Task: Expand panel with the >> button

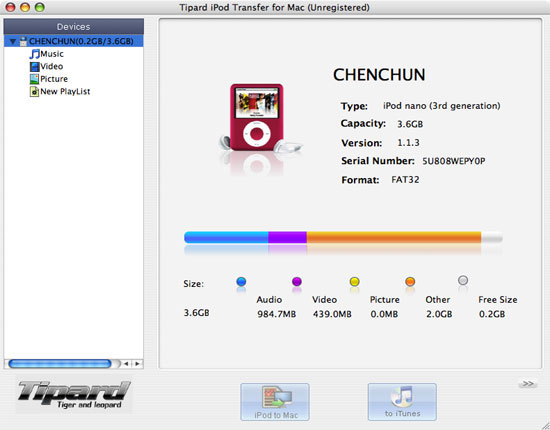Action: tap(528, 384)
